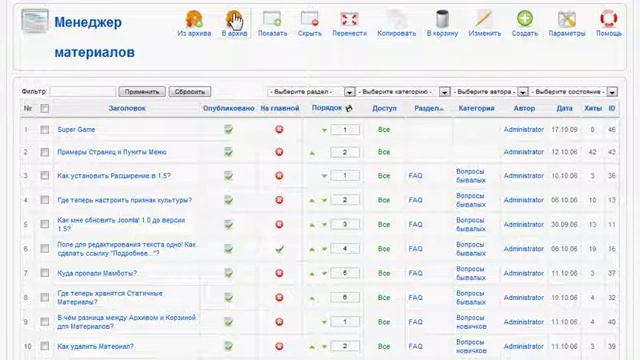This screenshot has height=360, width=640.
Task: Tick checkbox for 'Примеры Страниц и Пункты Меню'
Action: pos(44,152)
